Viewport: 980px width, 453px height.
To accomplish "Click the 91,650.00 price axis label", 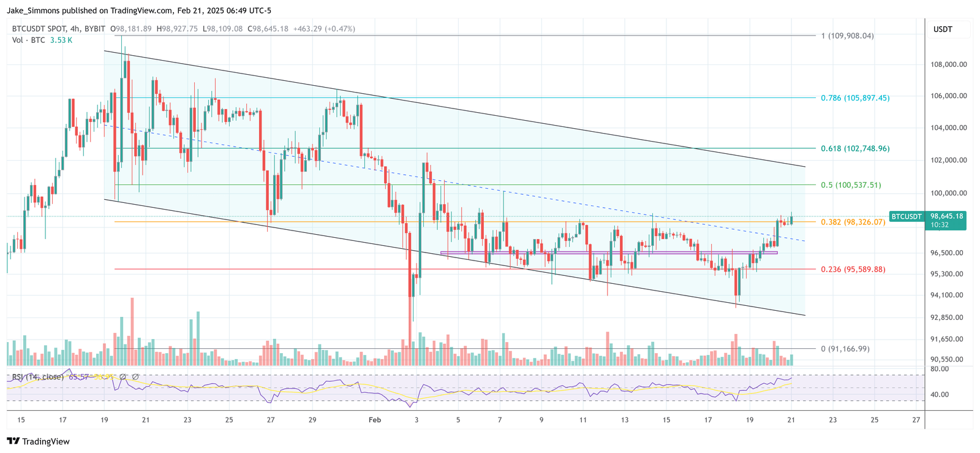I will (x=947, y=339).
